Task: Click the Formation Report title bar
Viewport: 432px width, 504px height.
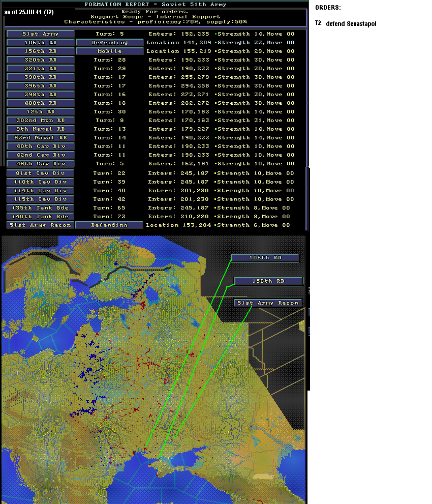Action: (156, 4)
